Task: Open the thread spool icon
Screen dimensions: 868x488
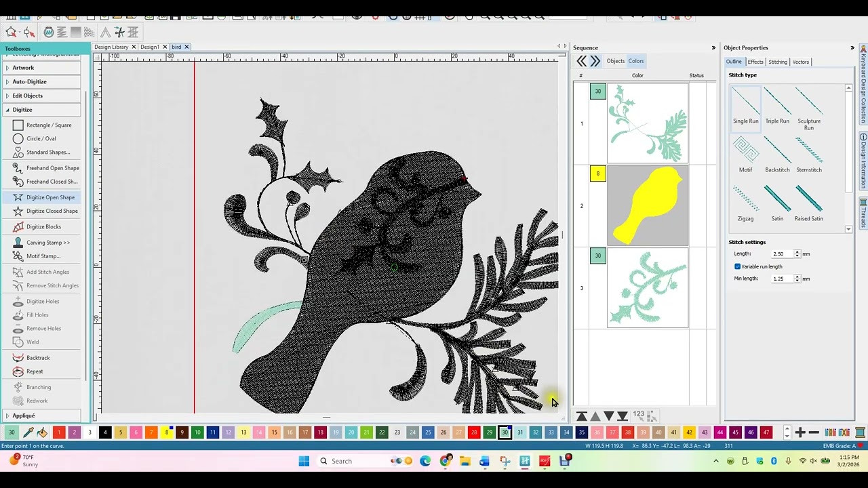Action: (x=860, y=432)
